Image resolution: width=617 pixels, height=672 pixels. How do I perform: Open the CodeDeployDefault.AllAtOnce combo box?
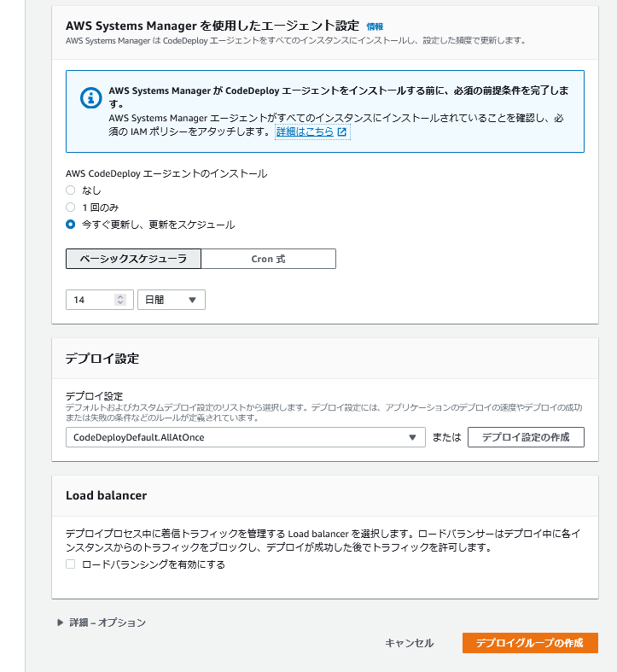[244, 437]
